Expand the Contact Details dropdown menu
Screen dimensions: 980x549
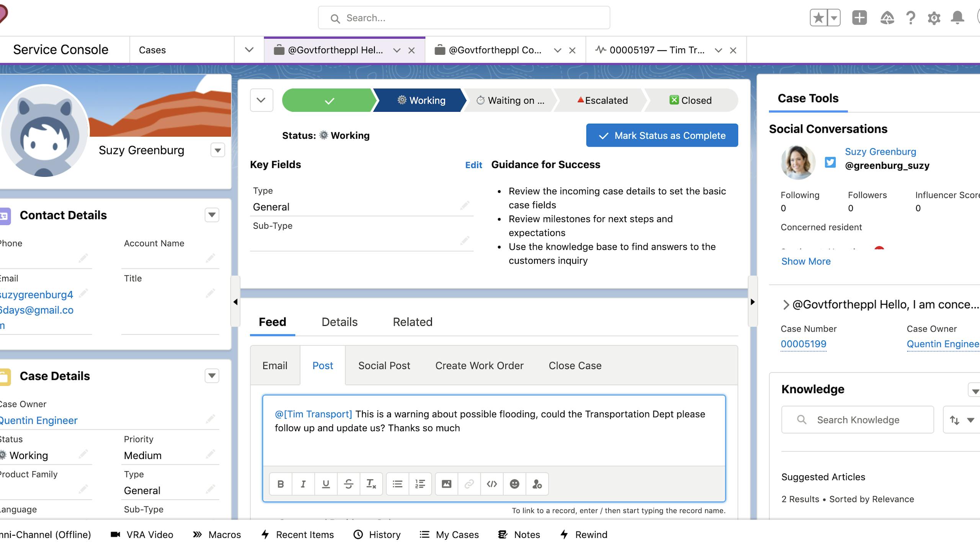tap(212, 215)
